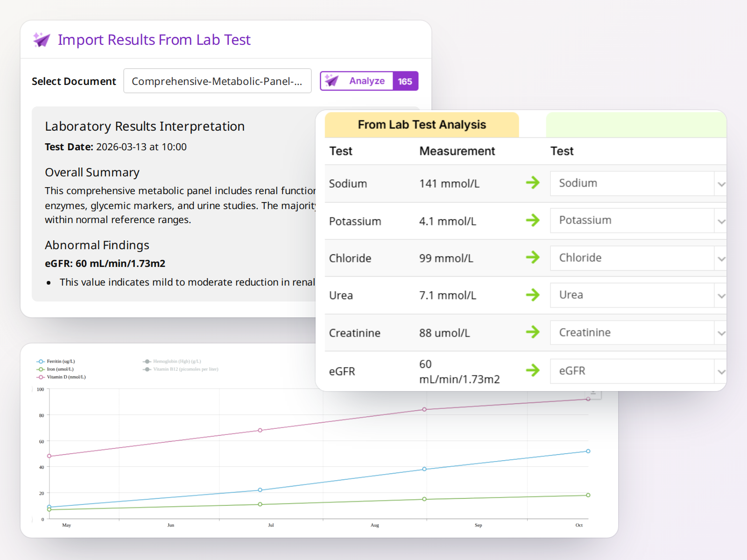Click the 'Overall Summary' heading
This screenshot has width=747, height=560.
tap(92, 172)
